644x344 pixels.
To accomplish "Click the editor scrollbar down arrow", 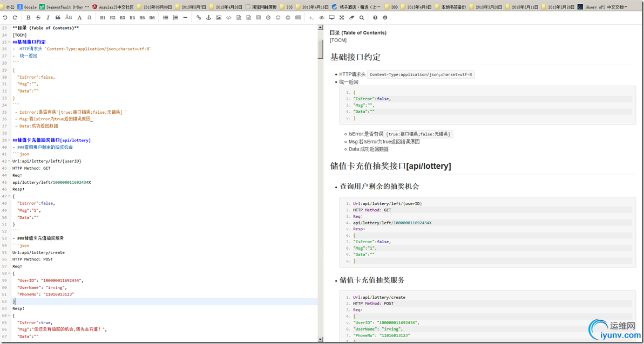I will (x=320, y=339).
